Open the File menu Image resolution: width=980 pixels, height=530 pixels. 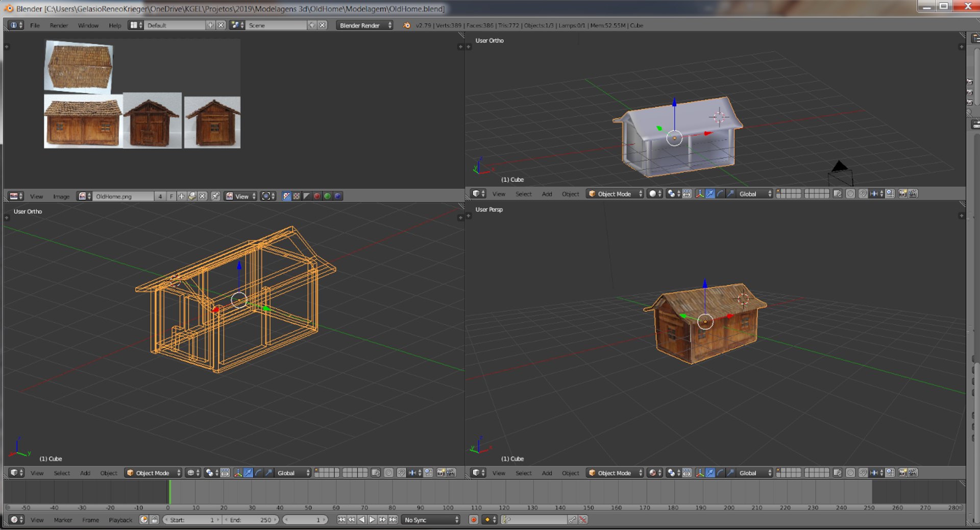[35, 25]
